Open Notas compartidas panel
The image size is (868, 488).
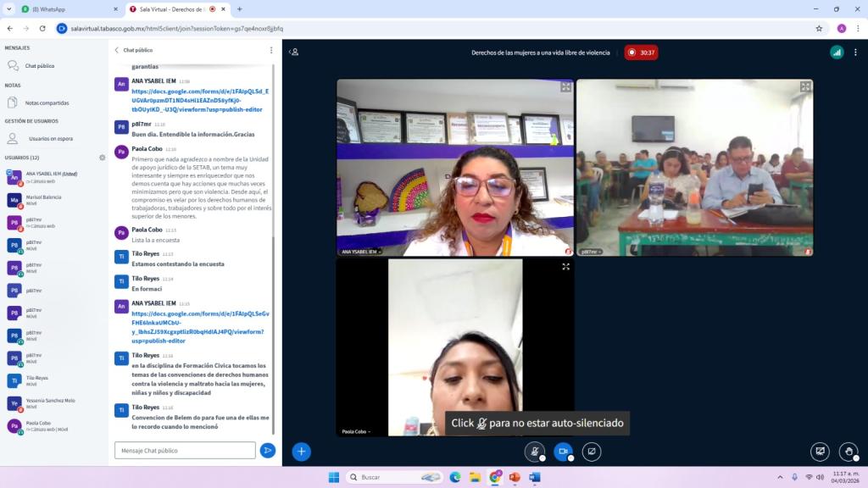pyautogui.click(x=47, y=103)
